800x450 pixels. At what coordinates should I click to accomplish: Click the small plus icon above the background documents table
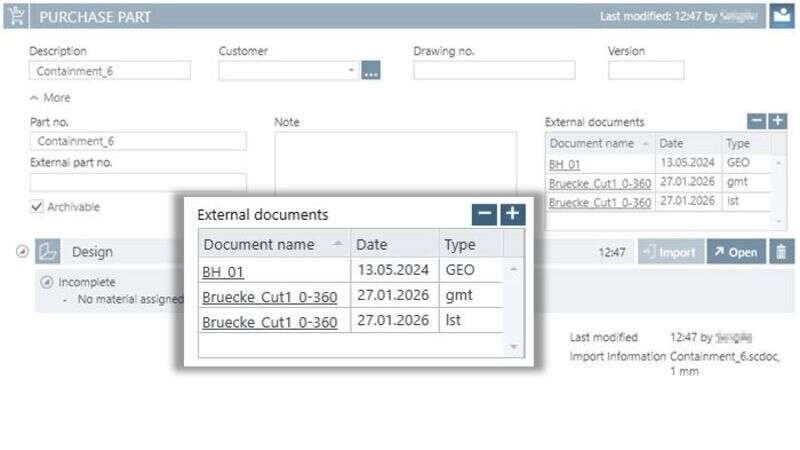(x=777, y=121)
